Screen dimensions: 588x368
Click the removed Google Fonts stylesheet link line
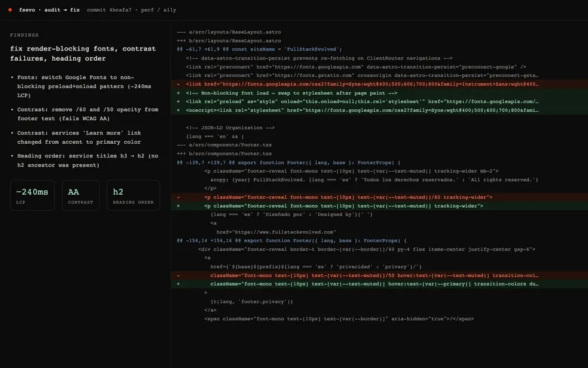(380, 84)
